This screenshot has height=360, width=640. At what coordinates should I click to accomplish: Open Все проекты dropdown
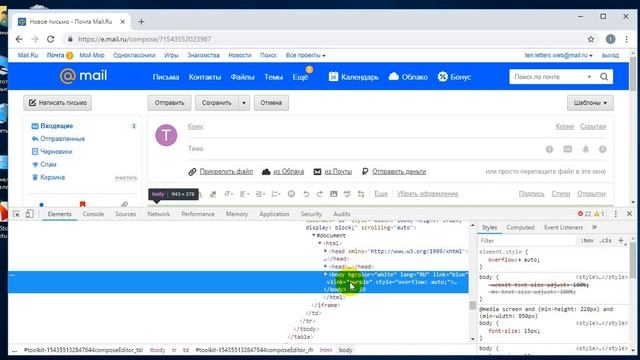pyautogui.click(x=305, y=55)
